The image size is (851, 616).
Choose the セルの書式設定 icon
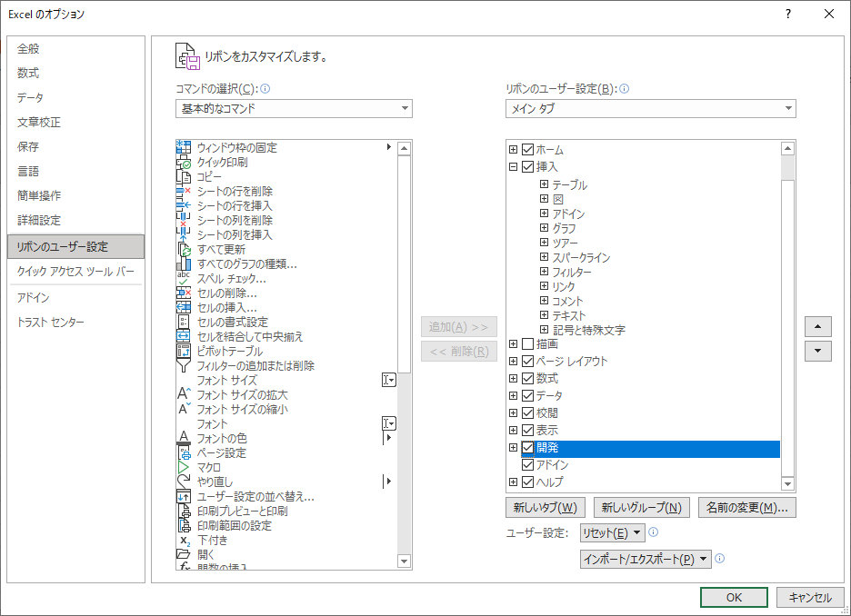[184, 322]
